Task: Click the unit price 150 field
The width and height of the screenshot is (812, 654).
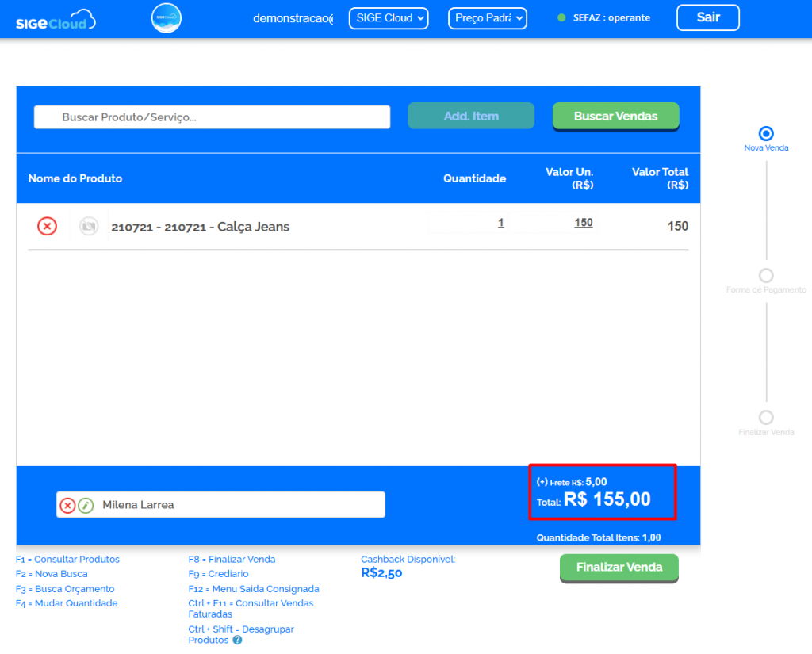Action: pos(583,223)
